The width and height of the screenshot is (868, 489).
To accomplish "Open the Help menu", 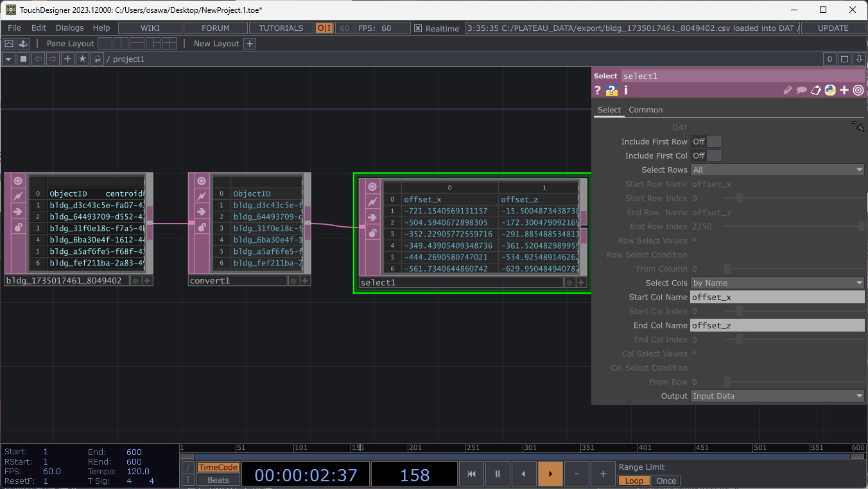I will coord(101,28).
